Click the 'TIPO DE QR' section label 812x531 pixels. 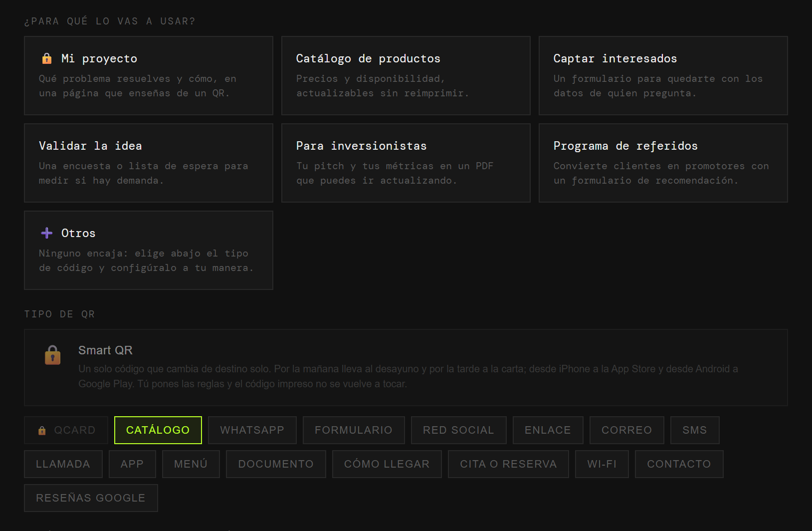coord(59,314)
